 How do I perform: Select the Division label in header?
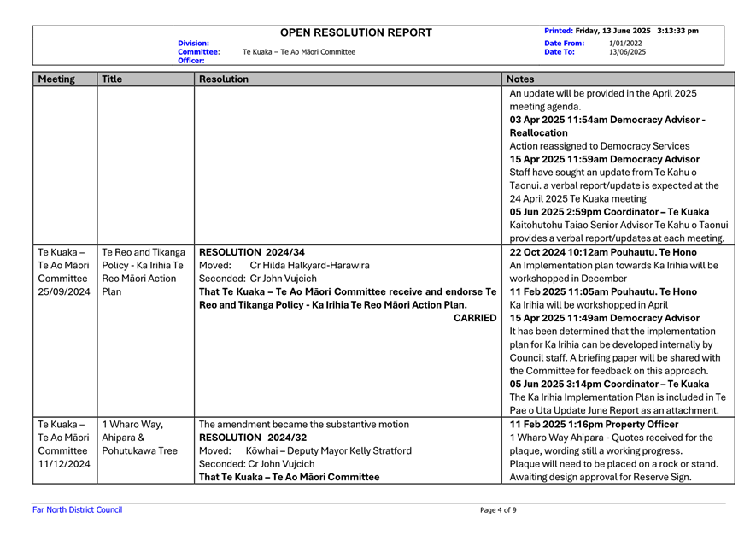tap(193, 44)
